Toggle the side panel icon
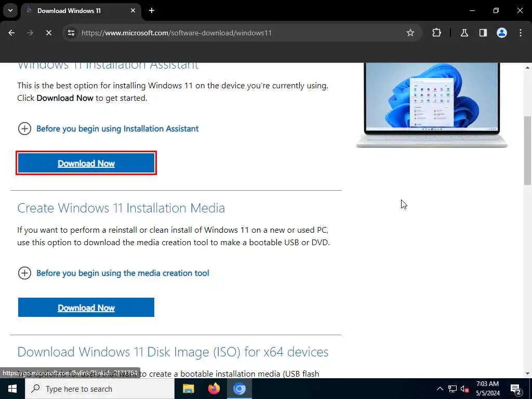 tap(483, 33)
